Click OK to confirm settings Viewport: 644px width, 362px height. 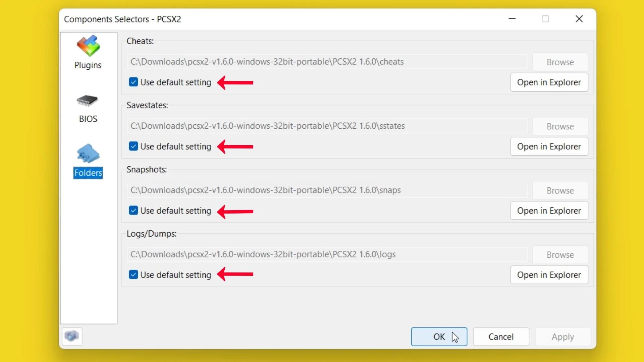(x=439, y=337)
